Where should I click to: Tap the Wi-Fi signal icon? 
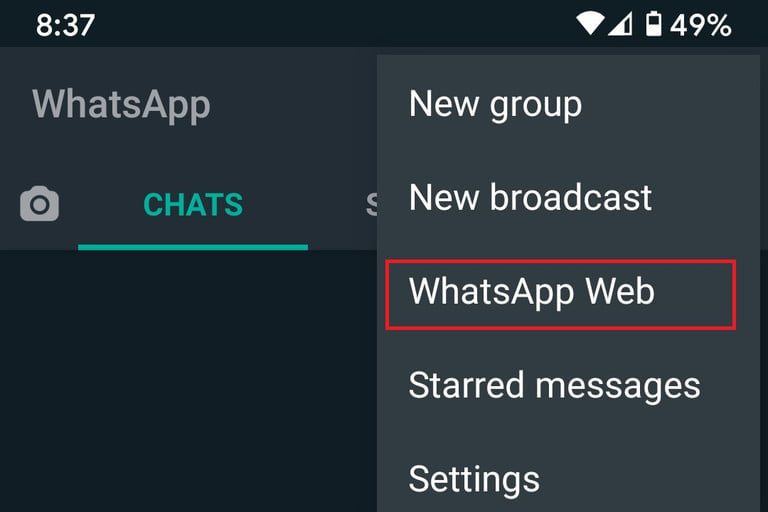tap(590, 23)
